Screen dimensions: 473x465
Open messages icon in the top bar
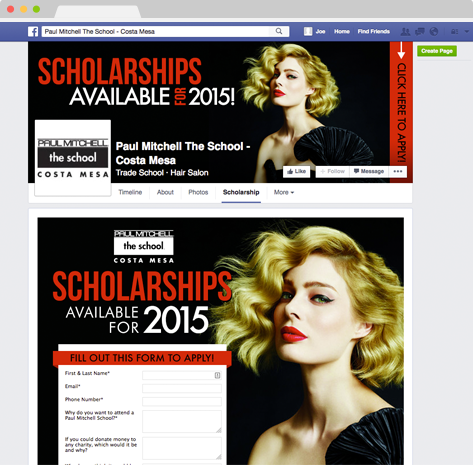tap(420, 32)
